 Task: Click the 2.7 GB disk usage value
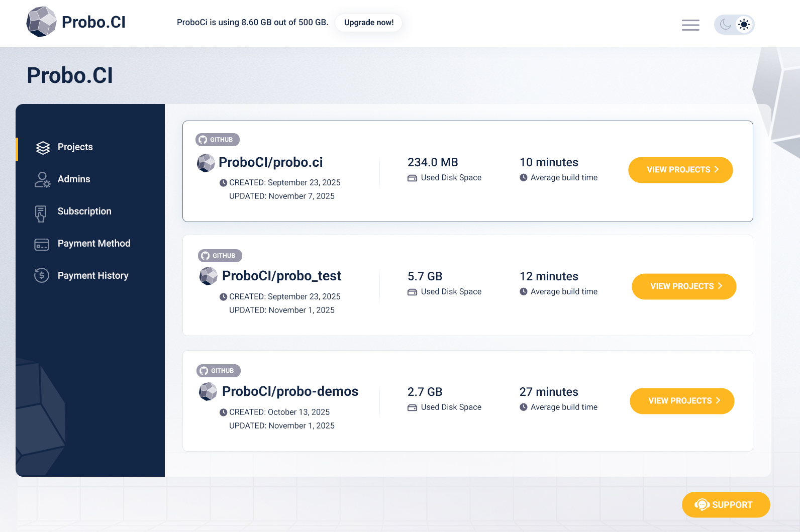pyautogui.click(x=425, y=392)
